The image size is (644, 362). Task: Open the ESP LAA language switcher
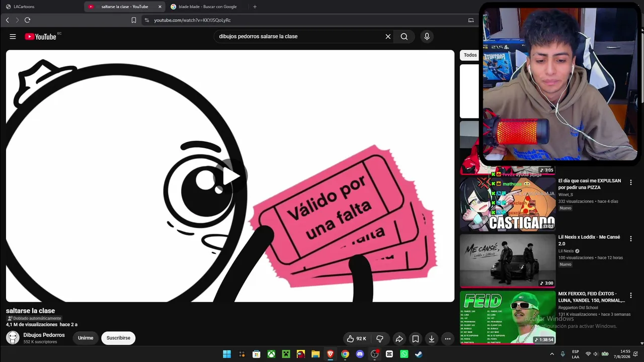(576, 354)
